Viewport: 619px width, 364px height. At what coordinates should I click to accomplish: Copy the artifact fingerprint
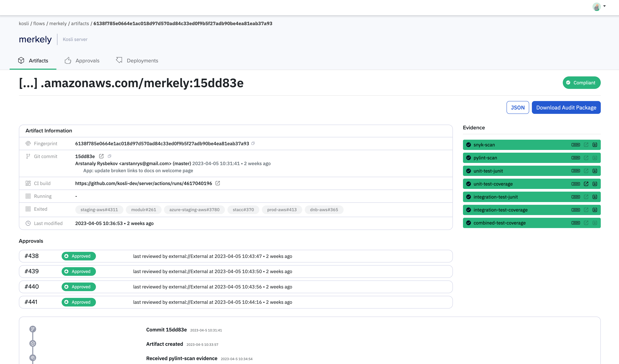coord(253,143)
